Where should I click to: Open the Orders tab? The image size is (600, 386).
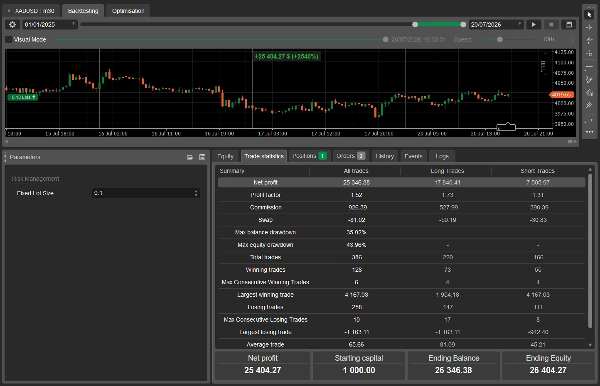[x=350, y=156]
